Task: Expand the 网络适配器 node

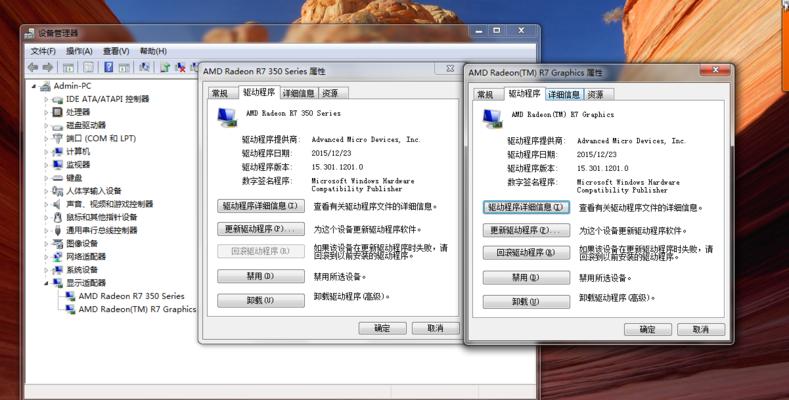Action: 46,257
